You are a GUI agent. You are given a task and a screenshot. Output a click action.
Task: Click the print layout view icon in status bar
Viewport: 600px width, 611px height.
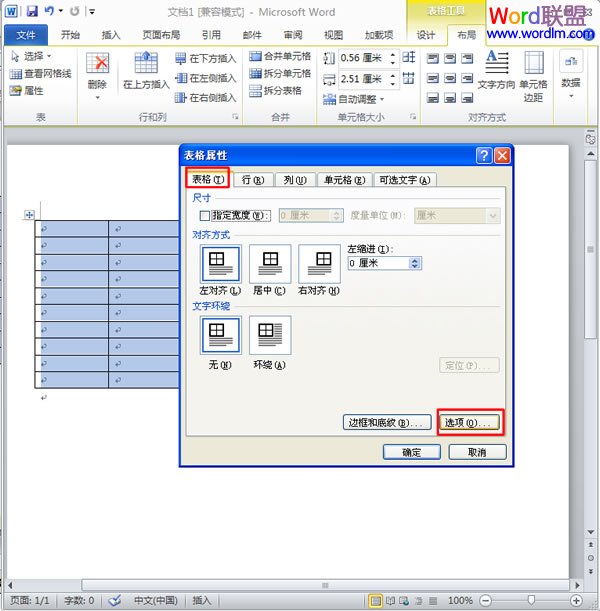point(376,600)
